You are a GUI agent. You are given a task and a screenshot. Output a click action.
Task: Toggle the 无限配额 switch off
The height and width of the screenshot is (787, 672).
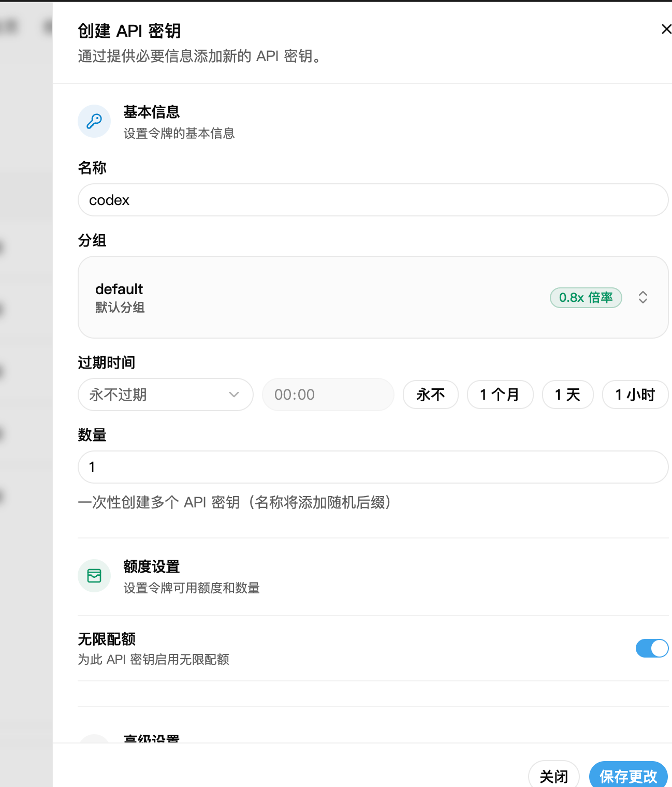652,648
